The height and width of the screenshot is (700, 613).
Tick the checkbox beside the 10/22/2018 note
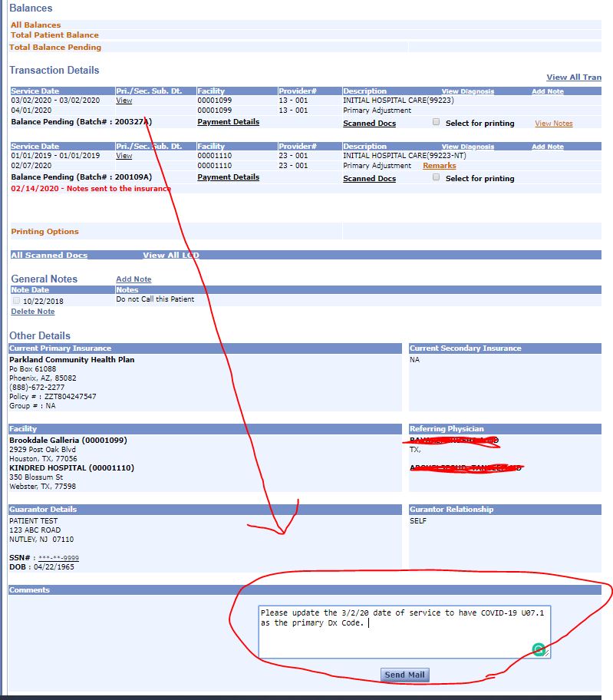click(16, 301)
